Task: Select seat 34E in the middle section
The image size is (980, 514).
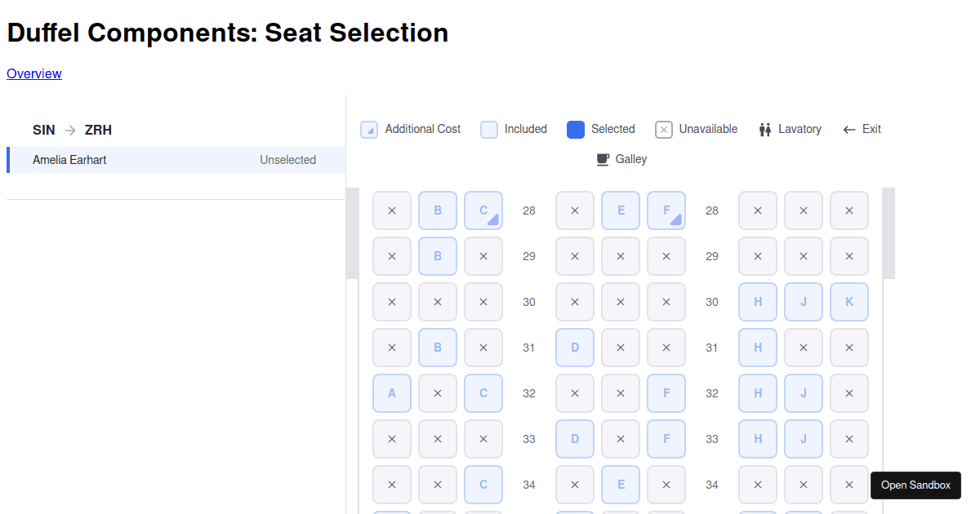Action: click(x=621, y=485)
